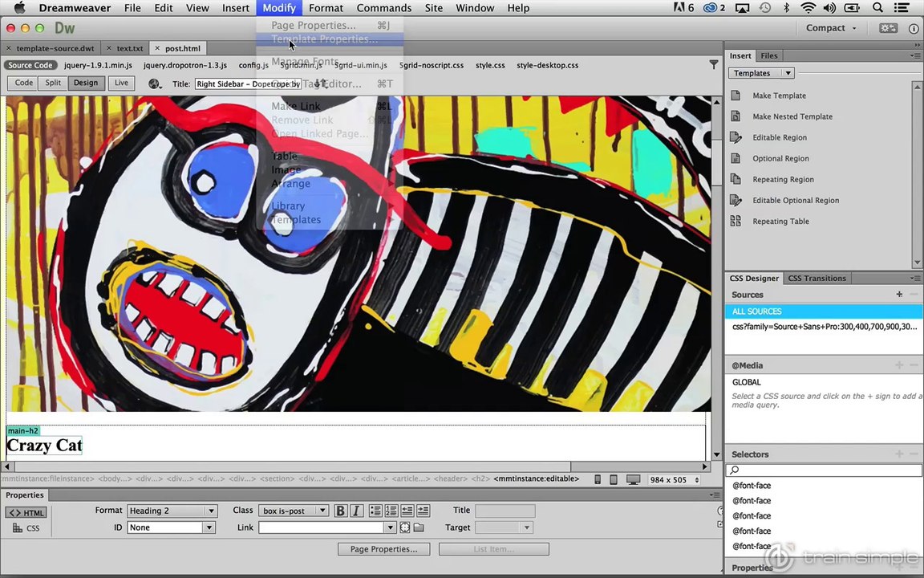Toggle Live view on
This screenshot has width=924, height=578.
click(x=121, y=83)
